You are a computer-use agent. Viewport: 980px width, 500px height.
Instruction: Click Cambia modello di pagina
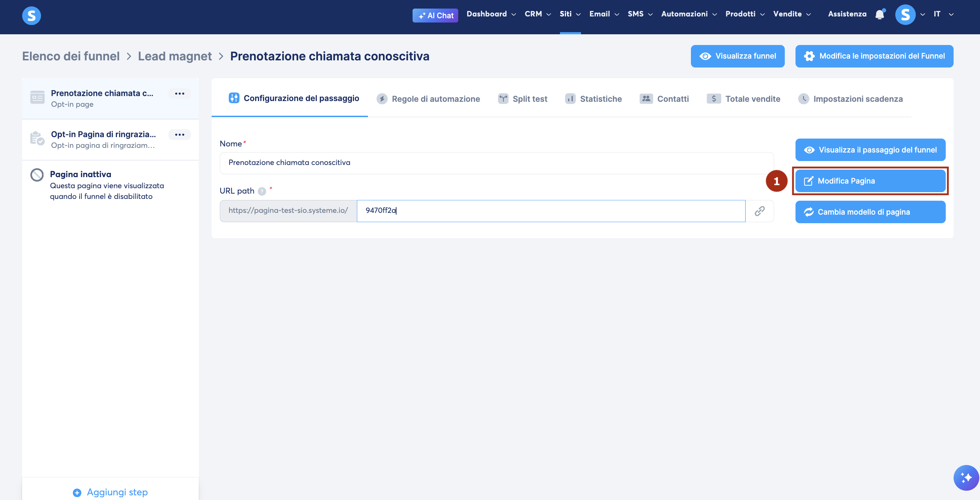click(870, 212)
